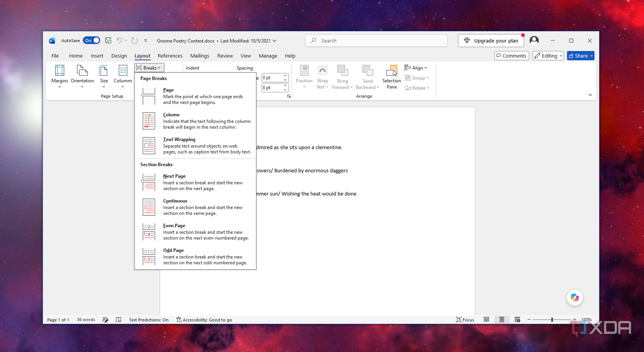
Task: Choose paper Size option
Action: pos(104,76)
